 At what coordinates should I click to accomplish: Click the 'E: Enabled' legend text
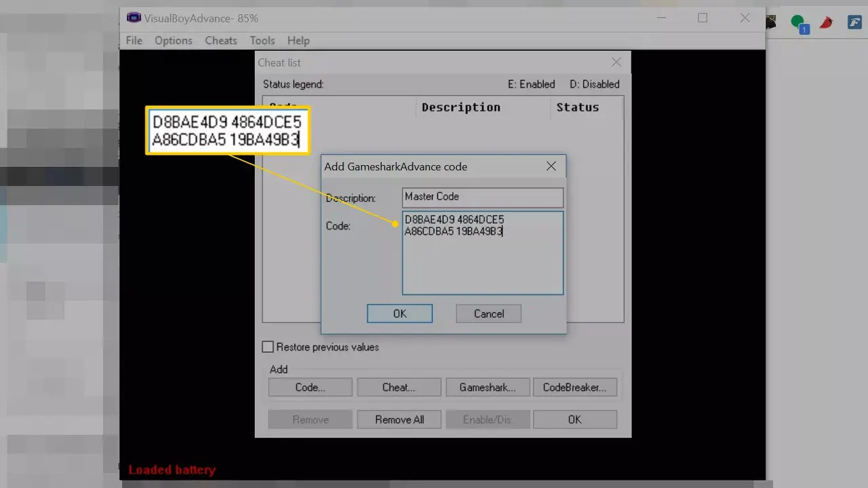[532, 84]
